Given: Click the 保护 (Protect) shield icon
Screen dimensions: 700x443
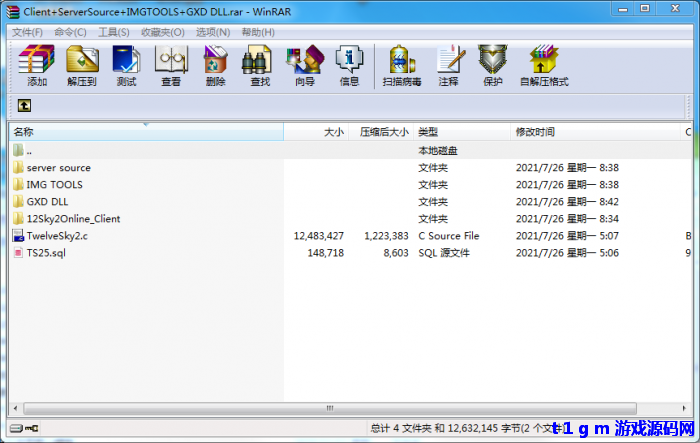Looking at the screenshot, I should (493, 59).
